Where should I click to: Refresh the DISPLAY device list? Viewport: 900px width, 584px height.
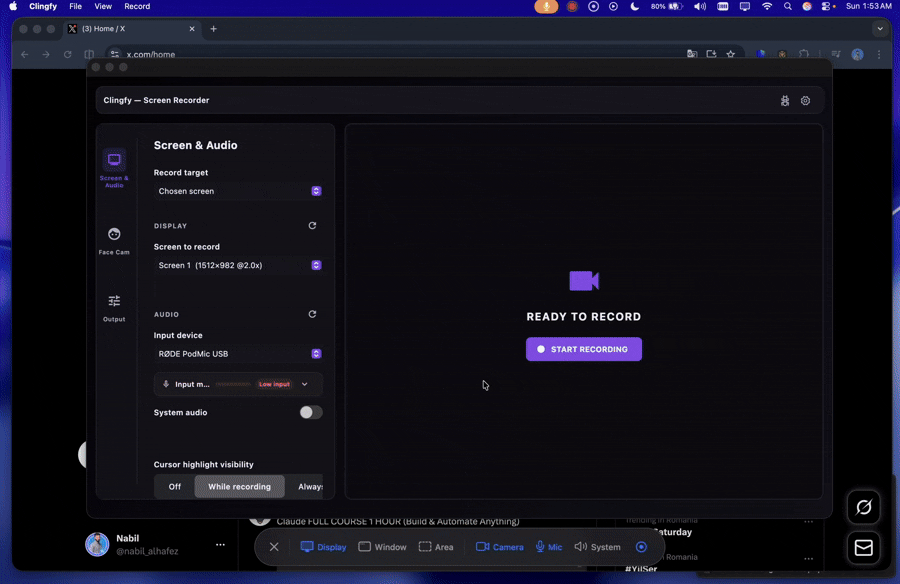tap(312, 225)
